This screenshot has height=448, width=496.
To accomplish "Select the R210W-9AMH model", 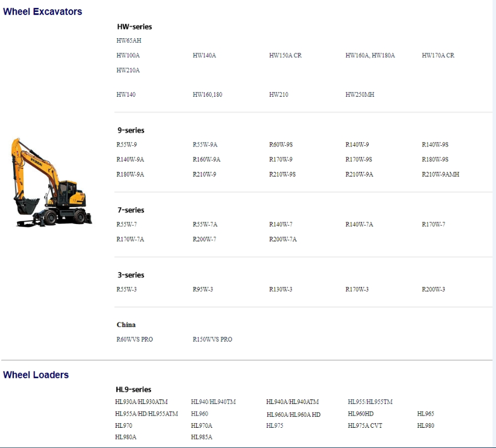I will [442, 174].
